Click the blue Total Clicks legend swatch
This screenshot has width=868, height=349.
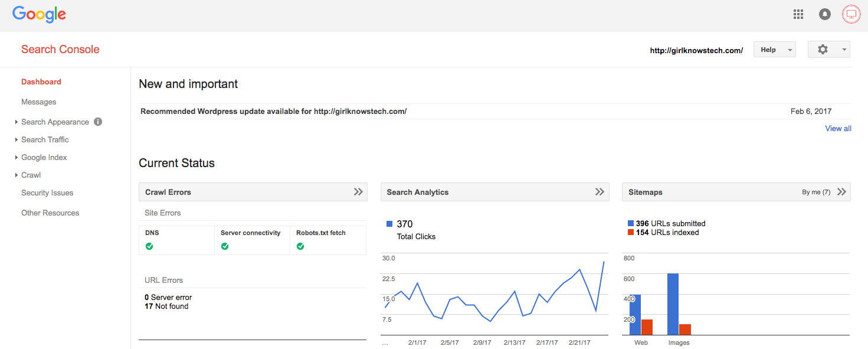(389, 224)
